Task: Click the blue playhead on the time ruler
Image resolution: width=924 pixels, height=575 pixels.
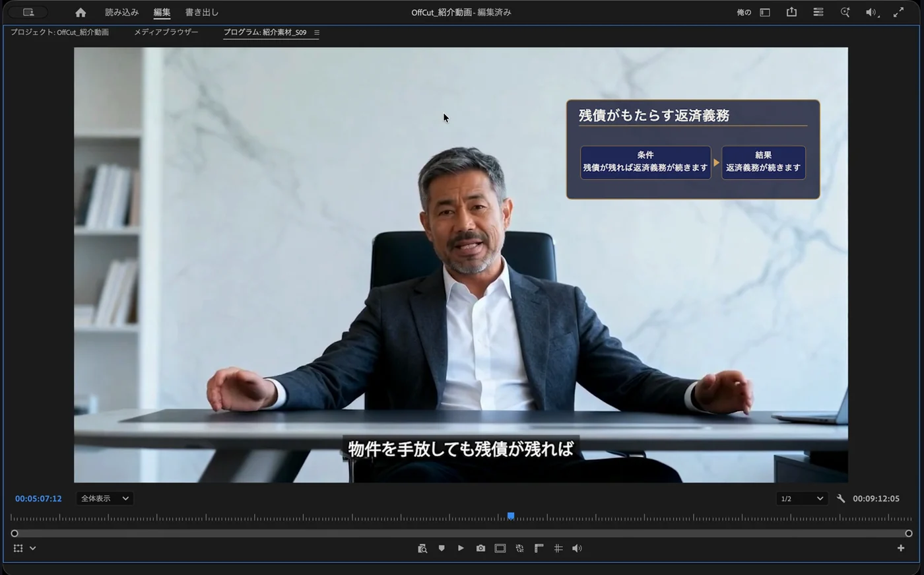Action: coord(511,516)
